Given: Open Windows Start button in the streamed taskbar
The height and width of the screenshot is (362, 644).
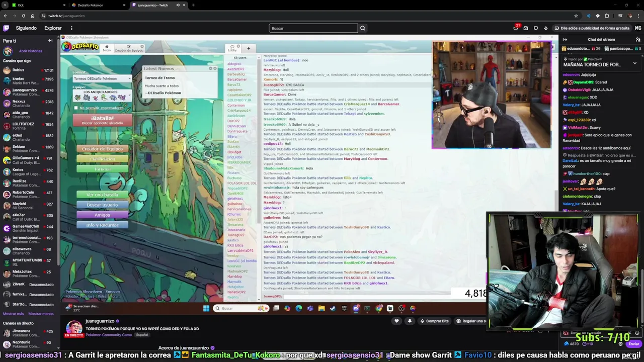Looking at the screenshot, I should pos(206,308).
